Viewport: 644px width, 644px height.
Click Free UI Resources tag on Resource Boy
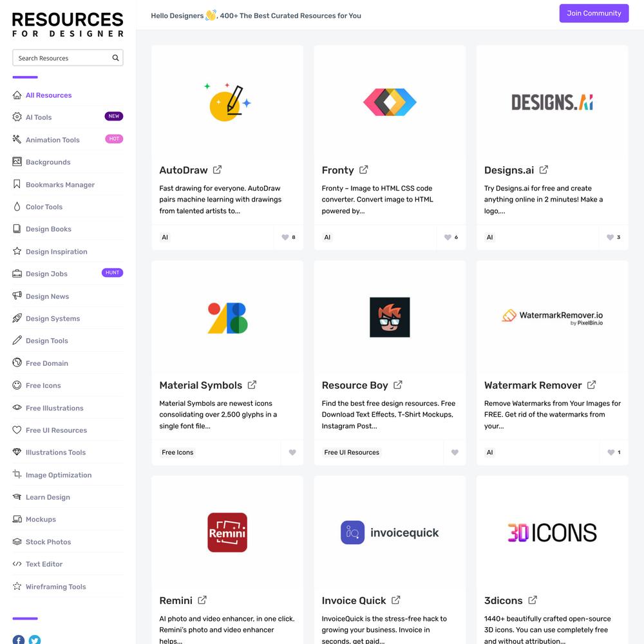(x=352, y=452)
